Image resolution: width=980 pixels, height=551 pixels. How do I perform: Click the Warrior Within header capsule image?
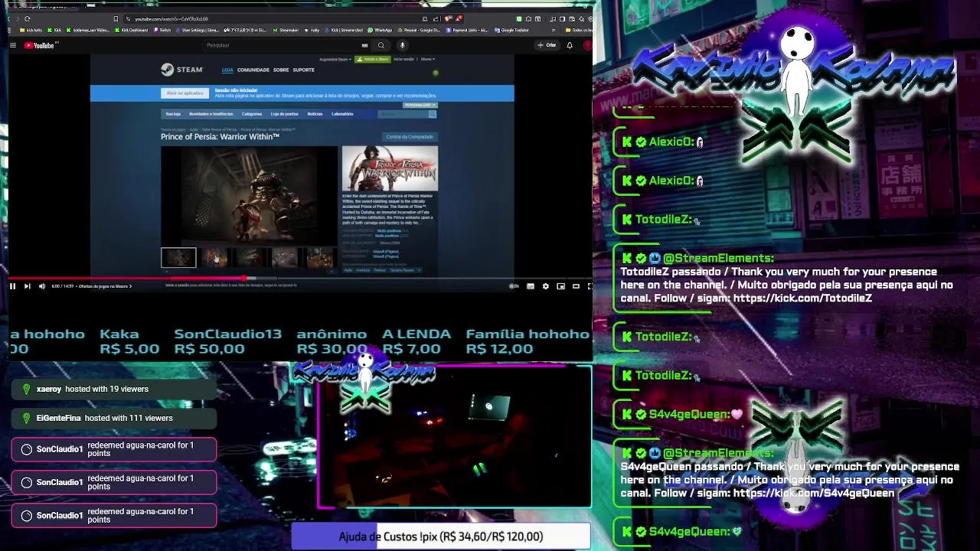pyautogui.click(x=390, y=168)
